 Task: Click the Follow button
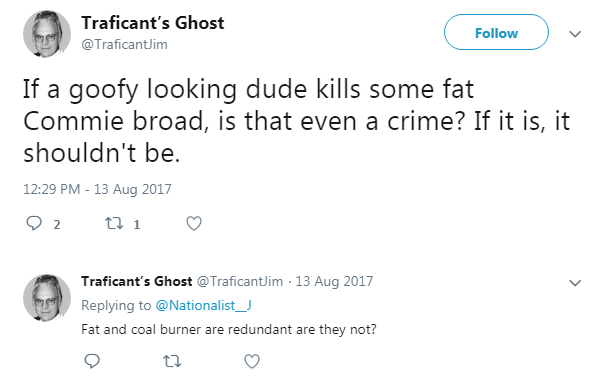[496, 32]
